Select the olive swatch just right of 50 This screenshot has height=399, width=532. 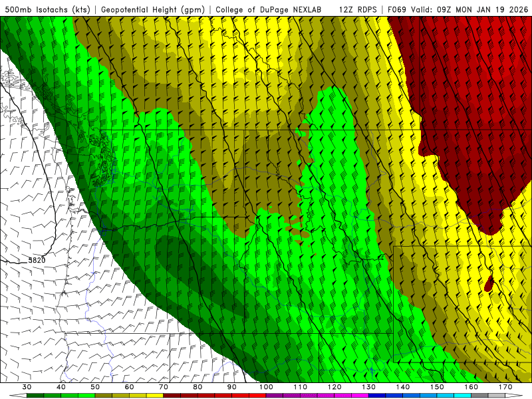(104, 396)
